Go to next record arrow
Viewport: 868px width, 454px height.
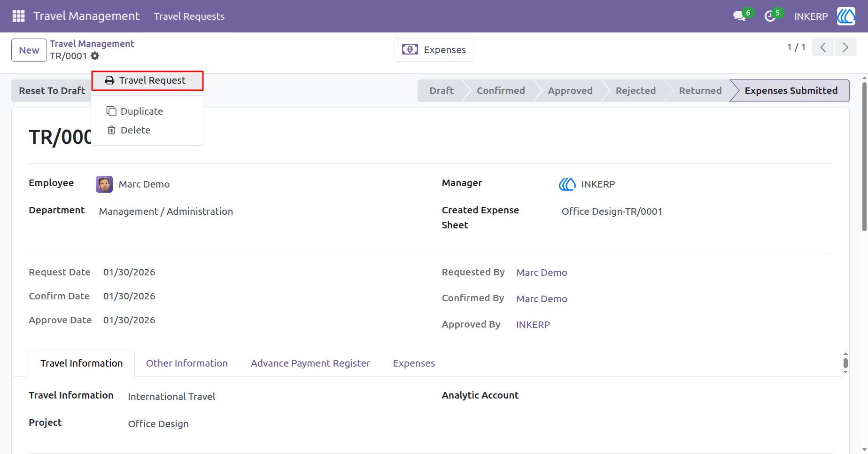pos(845,47)
